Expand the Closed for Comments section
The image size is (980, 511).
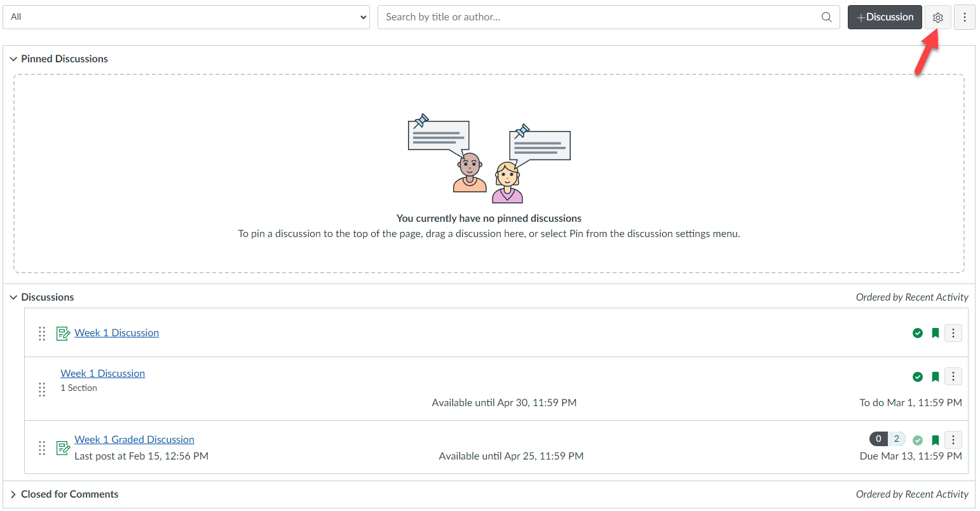click(13, 494)
